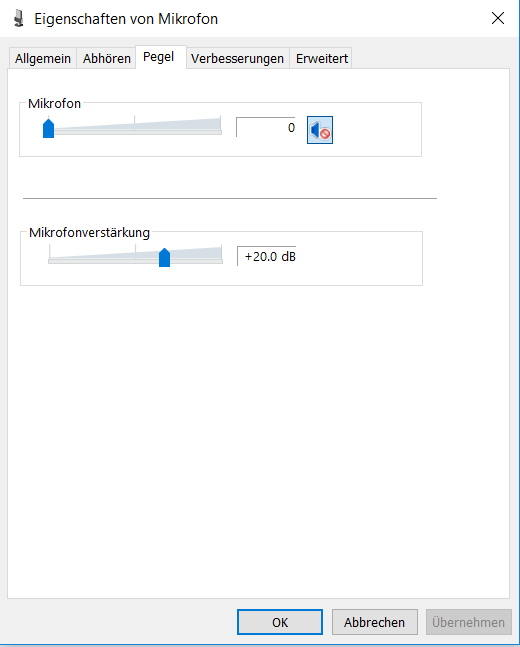The width and height of the screenshot is (520, 647).
Task: Switch to the Allgemein tab
Action: click(43, 59)
